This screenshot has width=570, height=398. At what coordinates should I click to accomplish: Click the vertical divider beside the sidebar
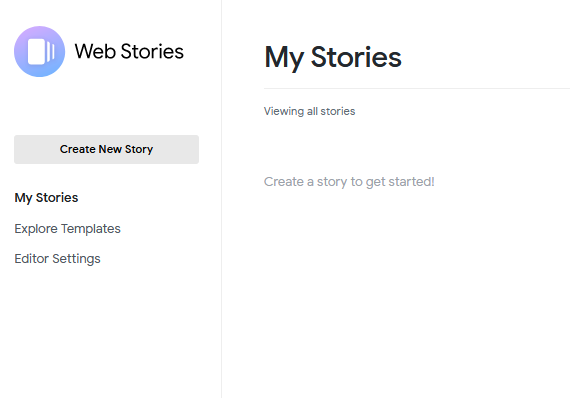pyautogui.click(x=221, y=199)
